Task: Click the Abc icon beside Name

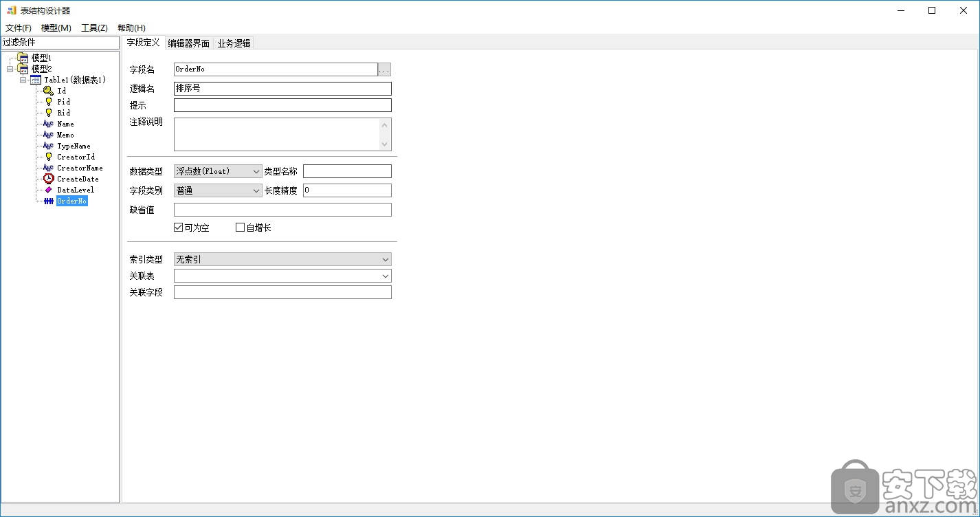Action: [x=48, y=124]
